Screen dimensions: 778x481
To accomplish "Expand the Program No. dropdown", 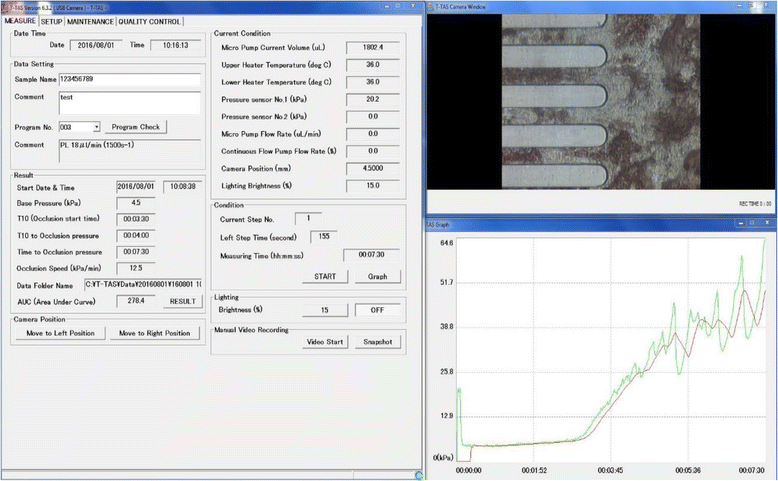I will pyautogui.click(x=96, y=127).
